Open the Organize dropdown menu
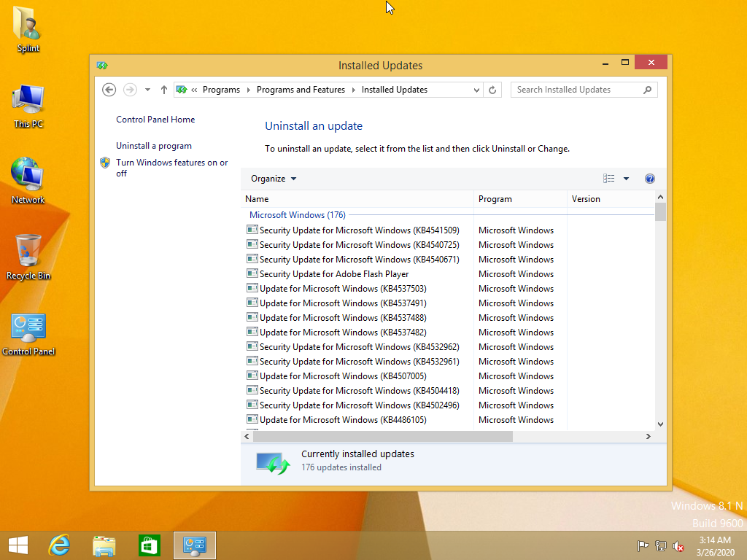This screenshot has width=747, height=560. 274,179
